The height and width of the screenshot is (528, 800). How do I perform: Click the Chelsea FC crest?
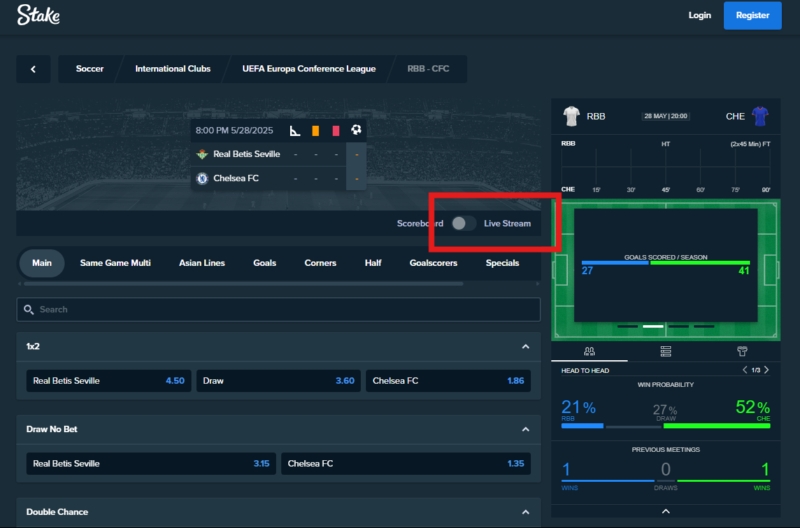point(202,178)
